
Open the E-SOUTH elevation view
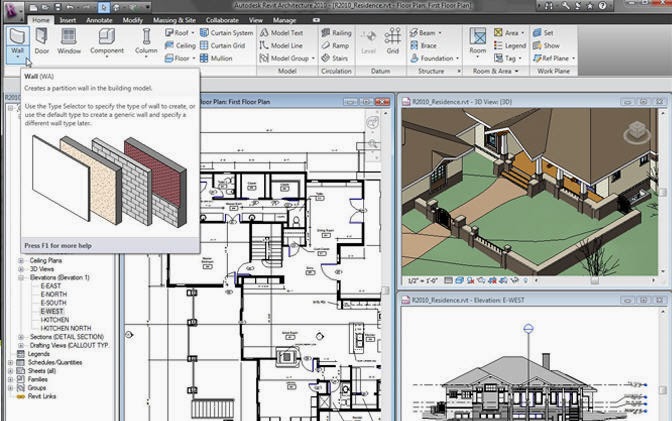tap(54, 303)
